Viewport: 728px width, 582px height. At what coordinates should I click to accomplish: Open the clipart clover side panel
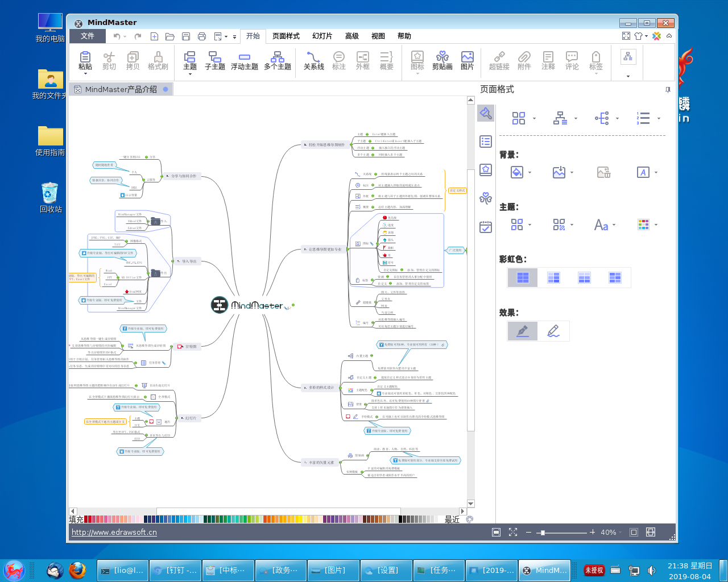pos(486,198)
